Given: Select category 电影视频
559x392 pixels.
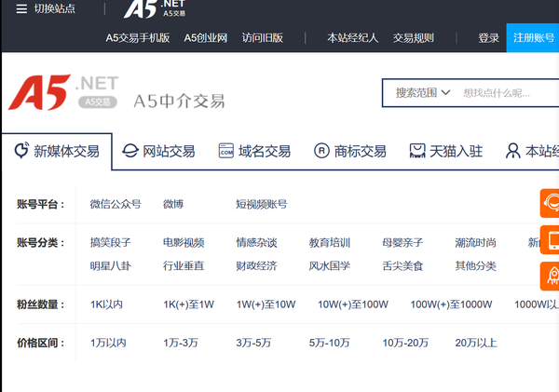Looking at the screenshot, I should pos(184,243).
